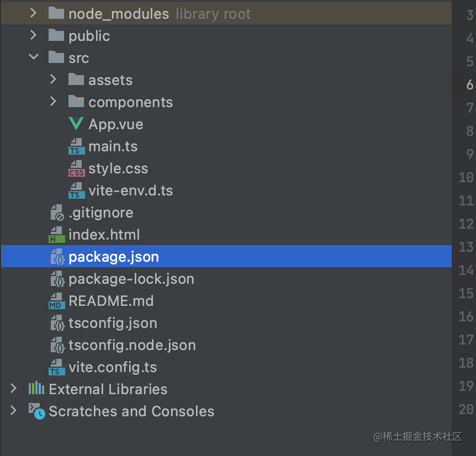Select vite-env.d.ts file
476x456 pixels.
(x=226, y=190)
